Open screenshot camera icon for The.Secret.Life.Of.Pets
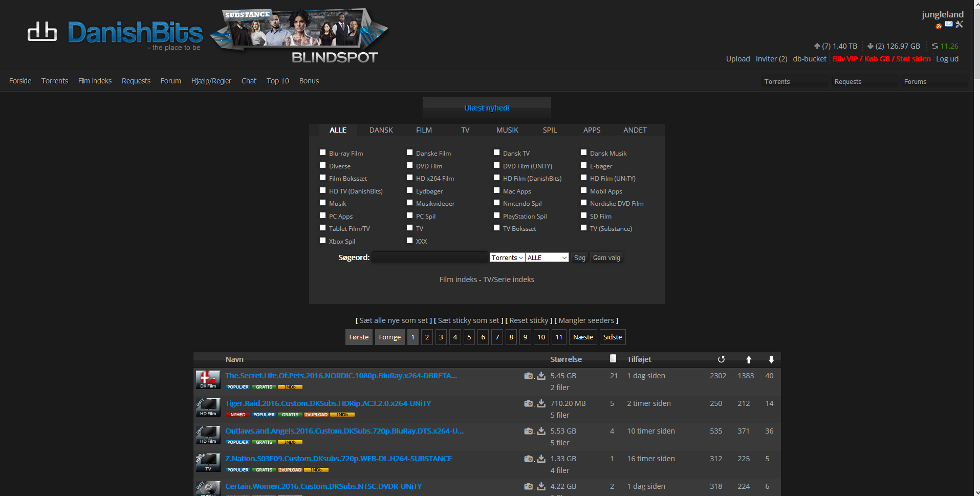 pos(529,376)
